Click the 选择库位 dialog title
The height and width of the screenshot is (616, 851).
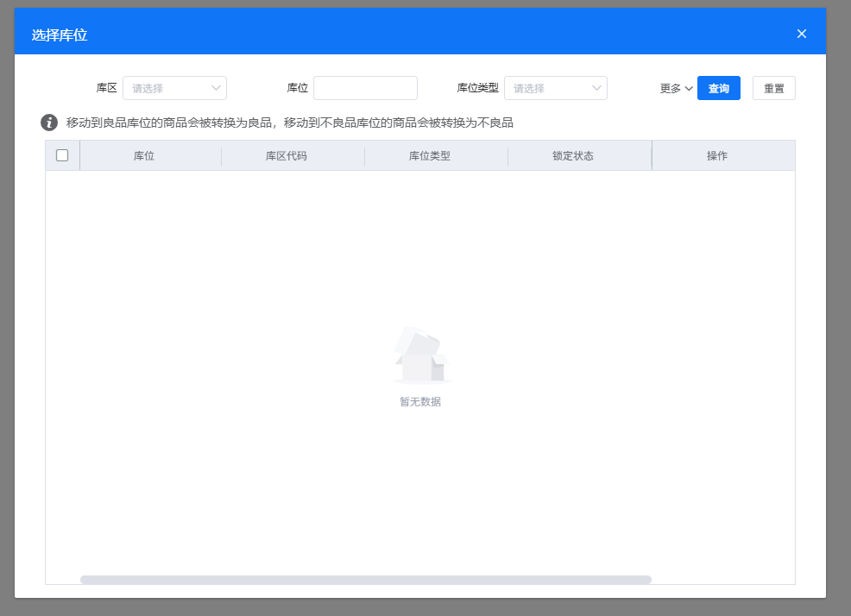pos(60,35)
